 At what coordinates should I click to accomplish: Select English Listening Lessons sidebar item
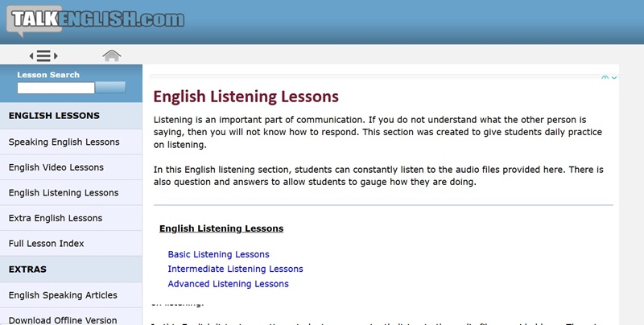click(x=63, y=193)
